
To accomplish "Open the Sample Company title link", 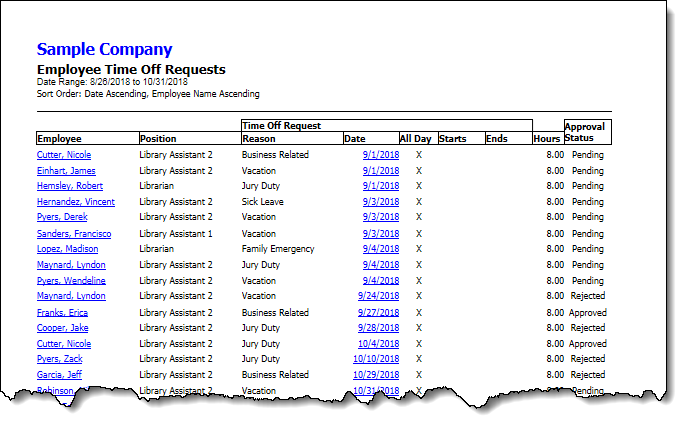I will pos(104,49).
